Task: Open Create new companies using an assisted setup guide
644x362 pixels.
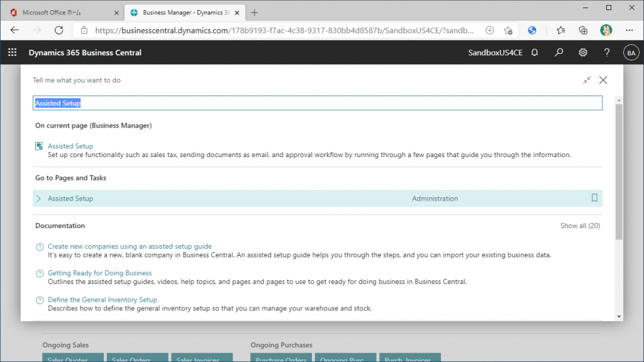Action: [x=130, y=246]
